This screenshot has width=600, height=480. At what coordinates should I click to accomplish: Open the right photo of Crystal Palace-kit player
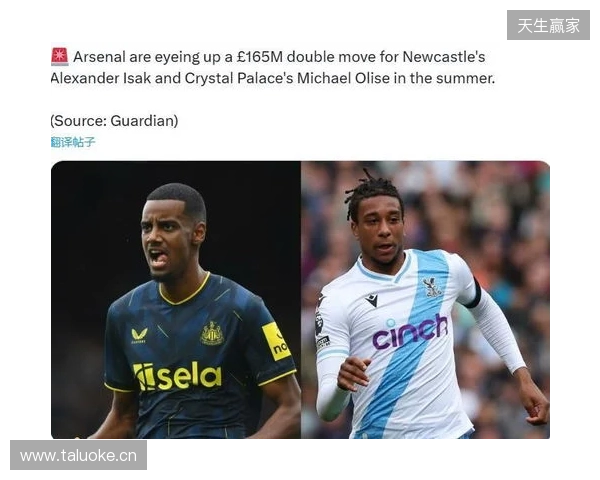tap(426, 300)
